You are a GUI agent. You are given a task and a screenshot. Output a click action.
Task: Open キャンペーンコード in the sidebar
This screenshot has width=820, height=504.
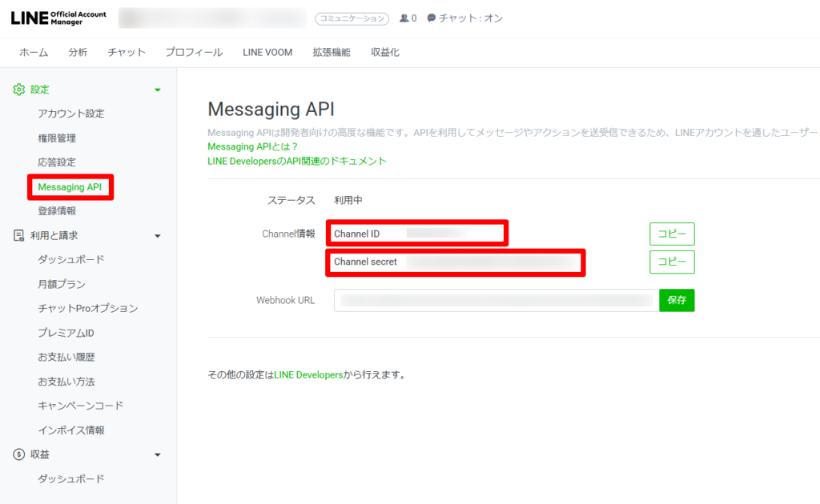[x=81, y=406]
